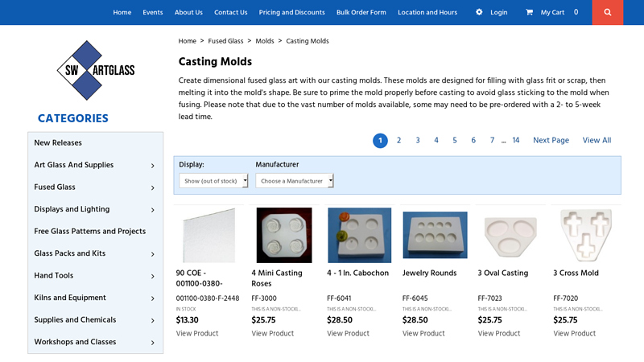This screenshot has height=362, width=644.
Task: Click the search magnifier icon
Action: click(x=608, y=12)
